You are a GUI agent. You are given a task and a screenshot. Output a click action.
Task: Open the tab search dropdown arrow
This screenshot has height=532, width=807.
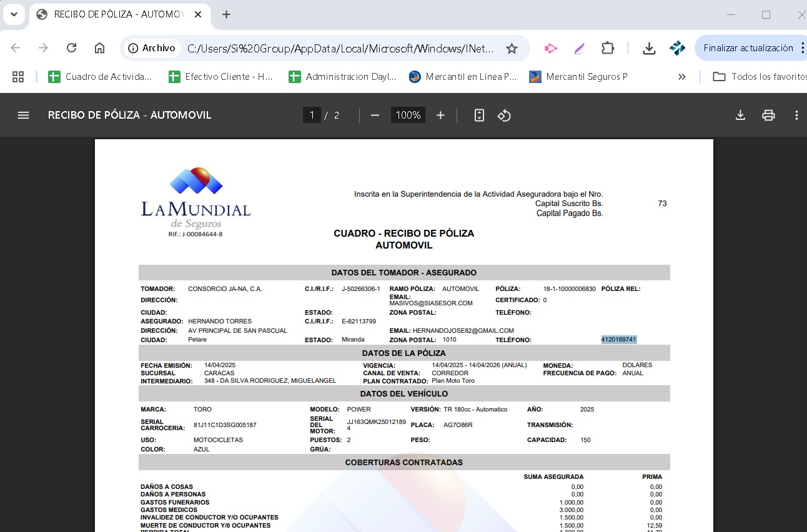click(14, 14)
